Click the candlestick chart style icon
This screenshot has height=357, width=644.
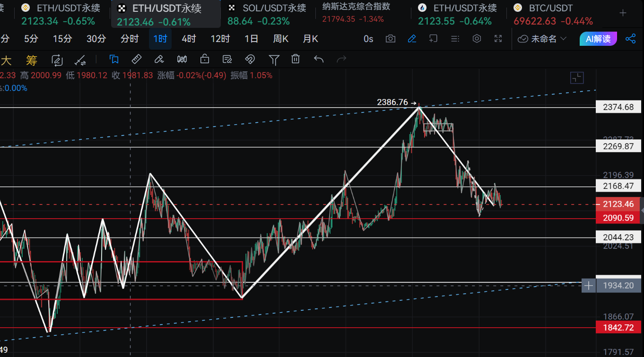tap(182, 59)
